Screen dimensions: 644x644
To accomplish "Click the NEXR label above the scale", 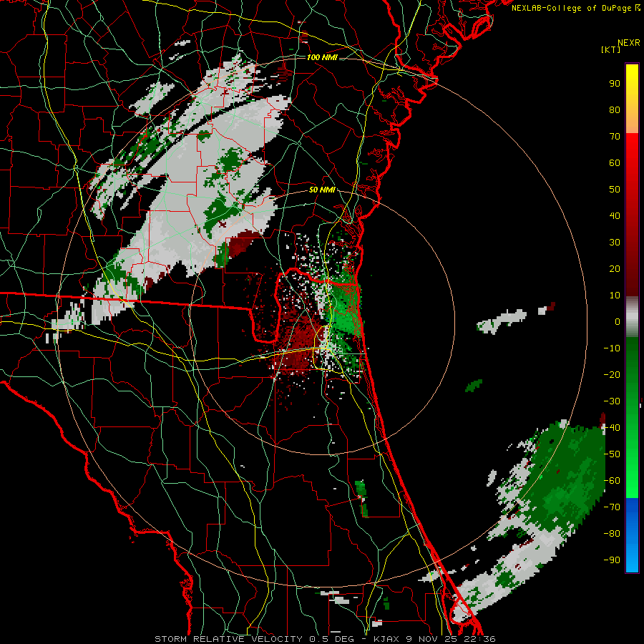I will pyautogui.click(x=629, y=43).
